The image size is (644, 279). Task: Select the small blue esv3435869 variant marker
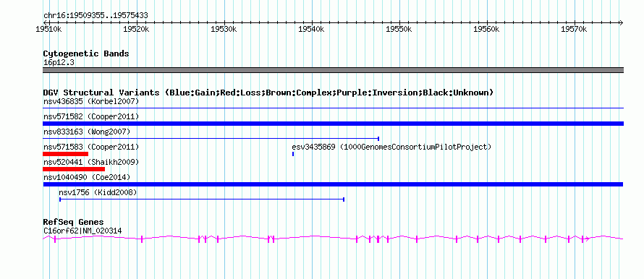click(x=293, y=154)
